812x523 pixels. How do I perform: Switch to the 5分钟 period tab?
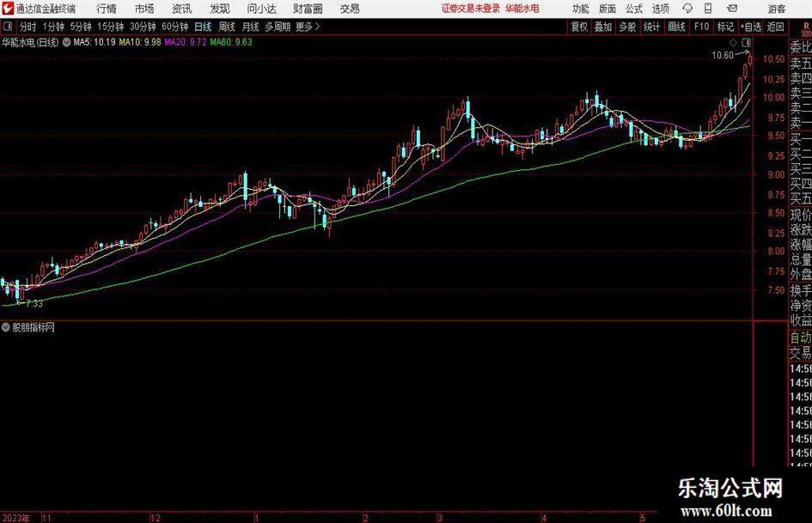pyautogui.click(x=81, y=27)
